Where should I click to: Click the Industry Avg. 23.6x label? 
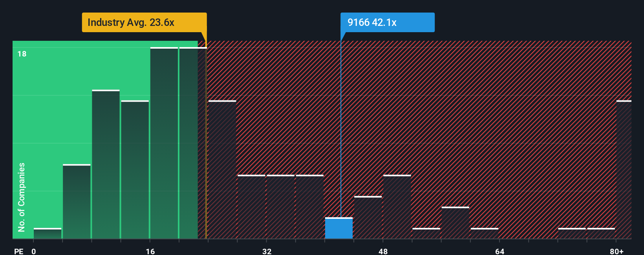(144, 22)
